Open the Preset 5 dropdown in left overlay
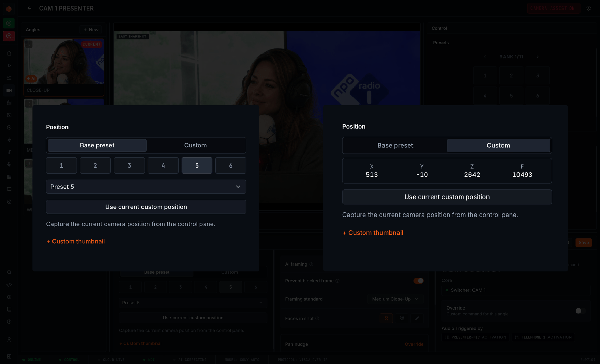 point(146,187)
